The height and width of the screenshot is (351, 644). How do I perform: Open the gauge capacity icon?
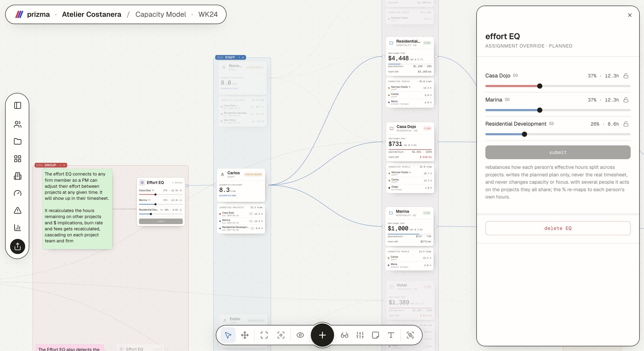(18, 193)
